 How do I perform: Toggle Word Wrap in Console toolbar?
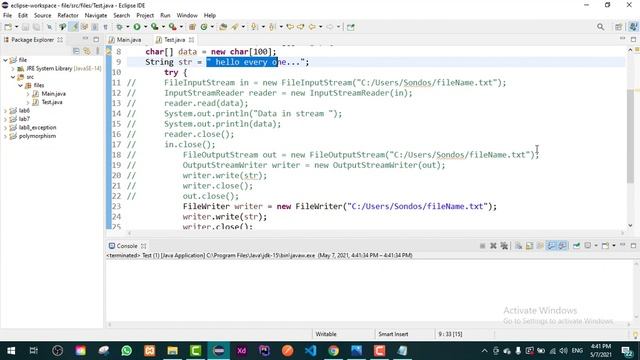(540, 246)
